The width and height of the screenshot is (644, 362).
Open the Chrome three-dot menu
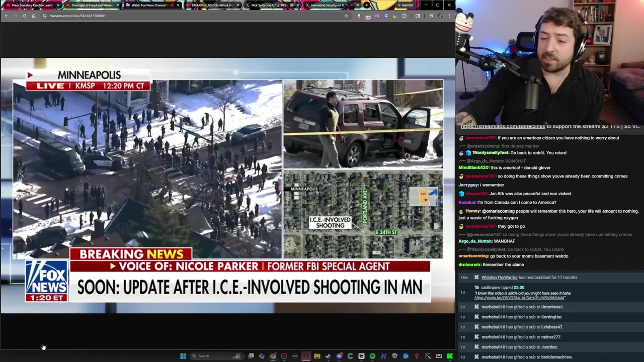point(449,16)
